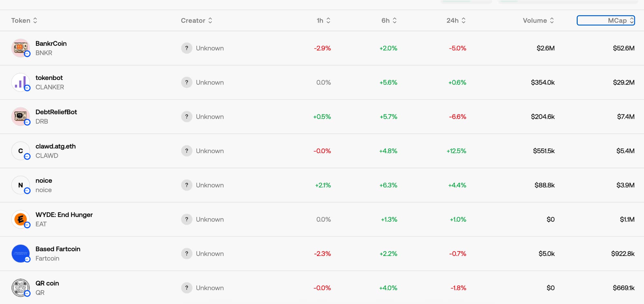Click the blue Based Fartcoin icon
The width and height of the screenshot is (644, 304).
pos(20,253)
